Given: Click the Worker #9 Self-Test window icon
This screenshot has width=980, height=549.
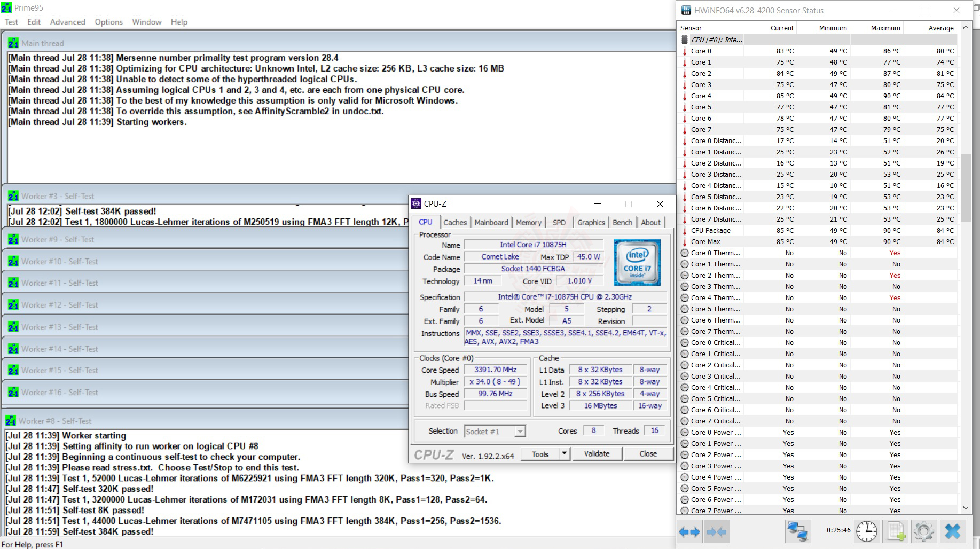Looking at the screenshot, I should (13, 239).
